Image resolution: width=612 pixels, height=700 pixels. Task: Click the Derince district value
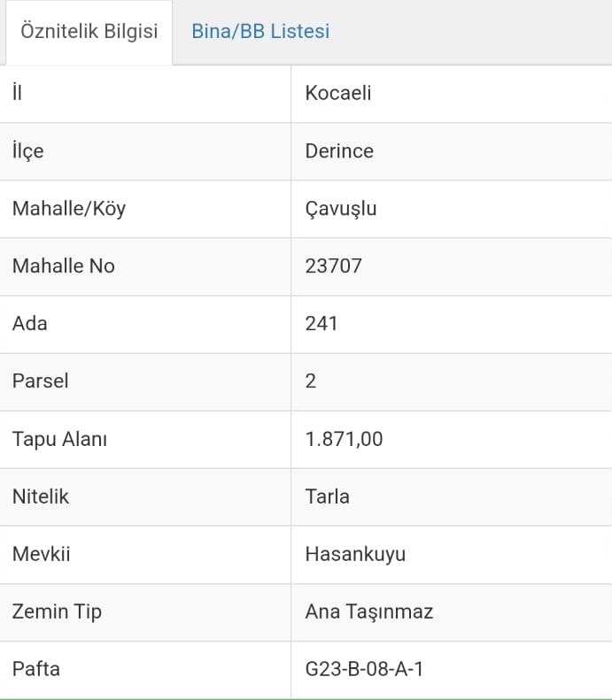339,151
